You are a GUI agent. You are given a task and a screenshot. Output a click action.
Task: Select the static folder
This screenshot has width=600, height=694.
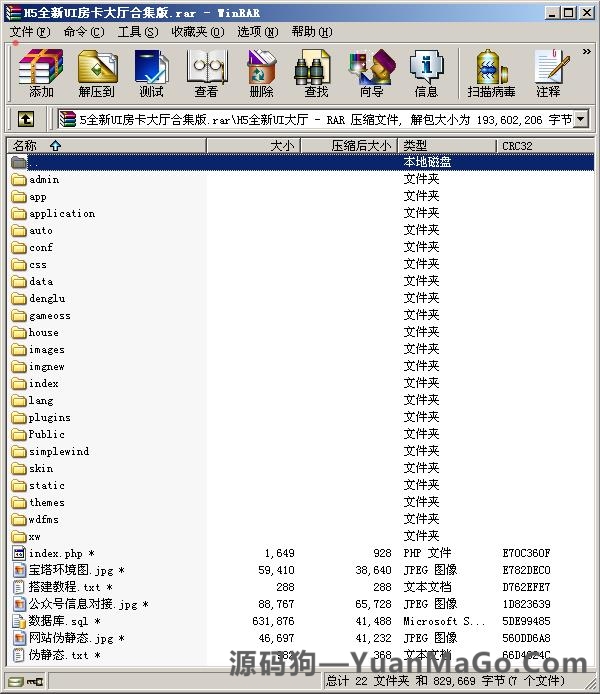pyautogui.click(x=38, y=486)
